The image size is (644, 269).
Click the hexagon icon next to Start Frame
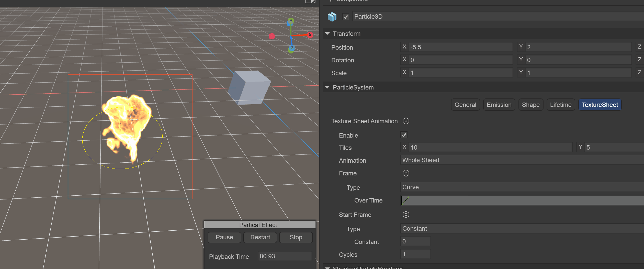pyautogui.click(x=406, y=215)
